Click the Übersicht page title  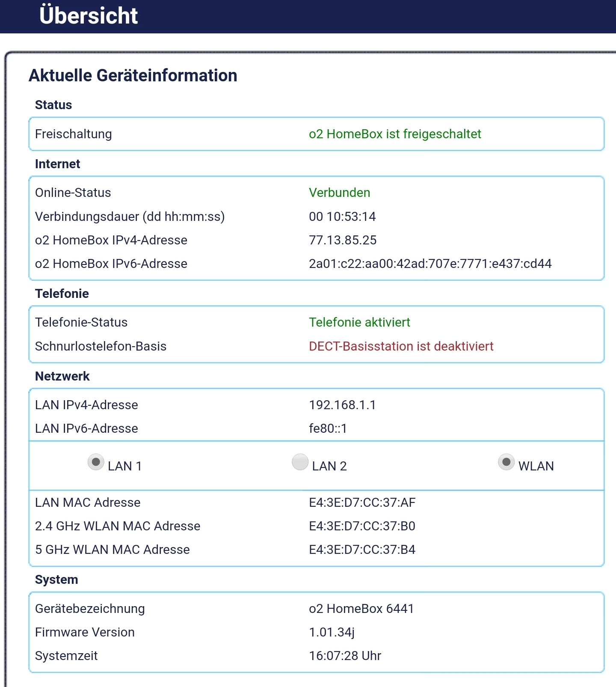pyautogui.click(x=89, y=16)
